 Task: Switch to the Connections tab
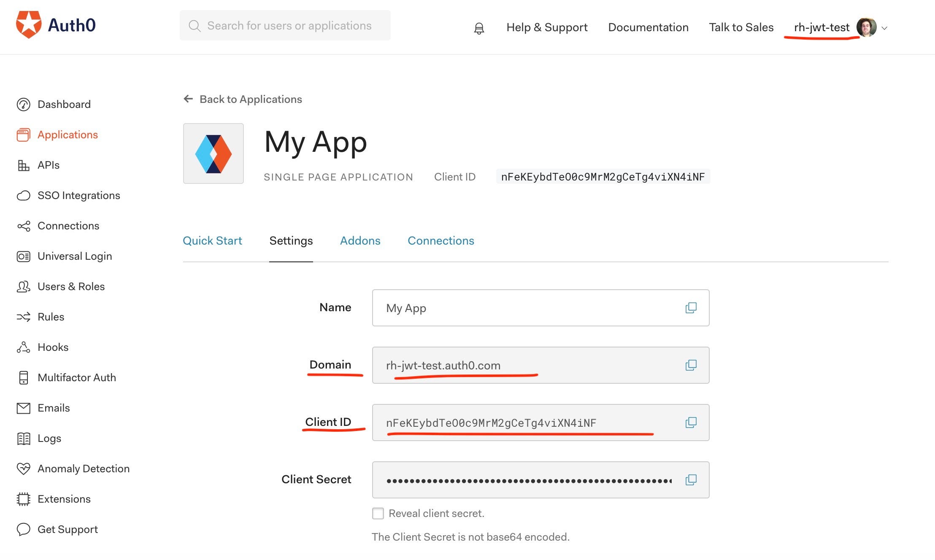440,240
